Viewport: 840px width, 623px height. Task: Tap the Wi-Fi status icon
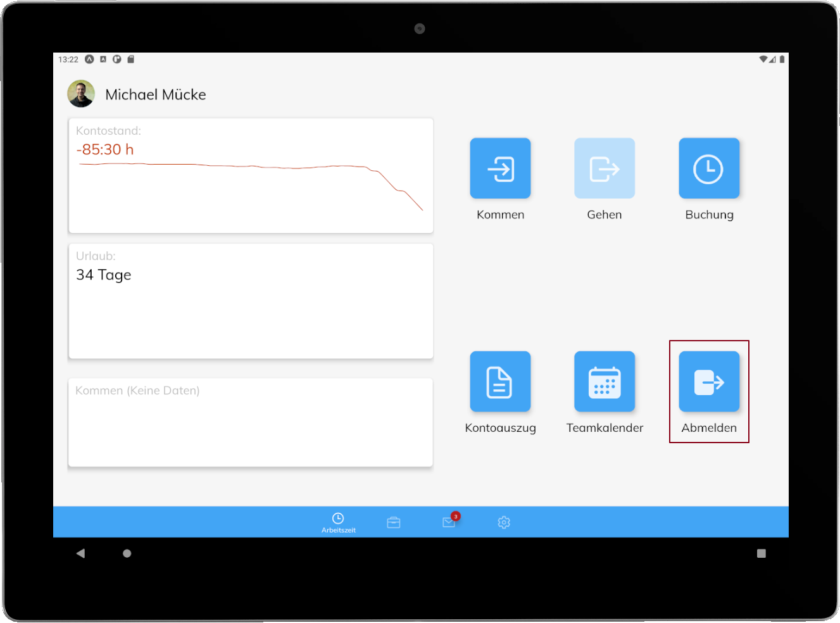pyautogui.click(x=763, y=60)
